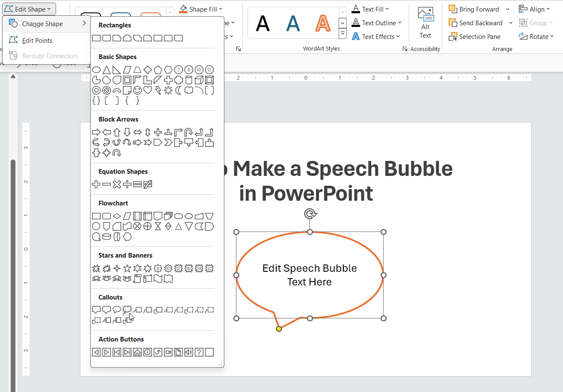This screenshot has height=392, width=563.
Task: Pick the oval speech bubble callout
Action: tap(117, 310)
